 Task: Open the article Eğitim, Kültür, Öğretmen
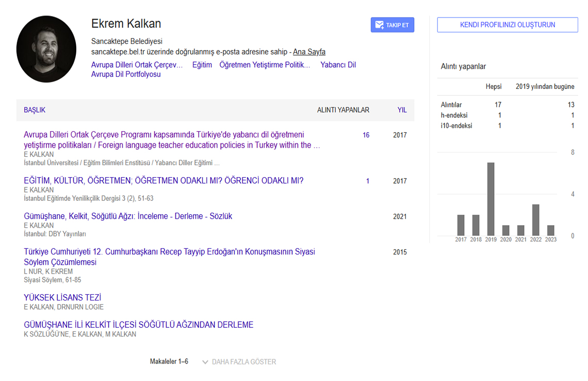click(x=164, y=181)
